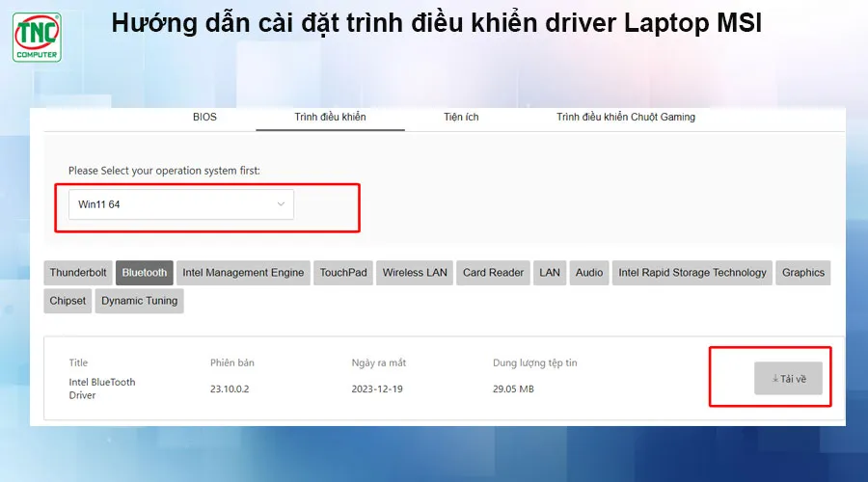The height and width of the screenshot is (482, 868).
Task: Select Intel Rapid Storage Technology category
Action: (692, 273)
